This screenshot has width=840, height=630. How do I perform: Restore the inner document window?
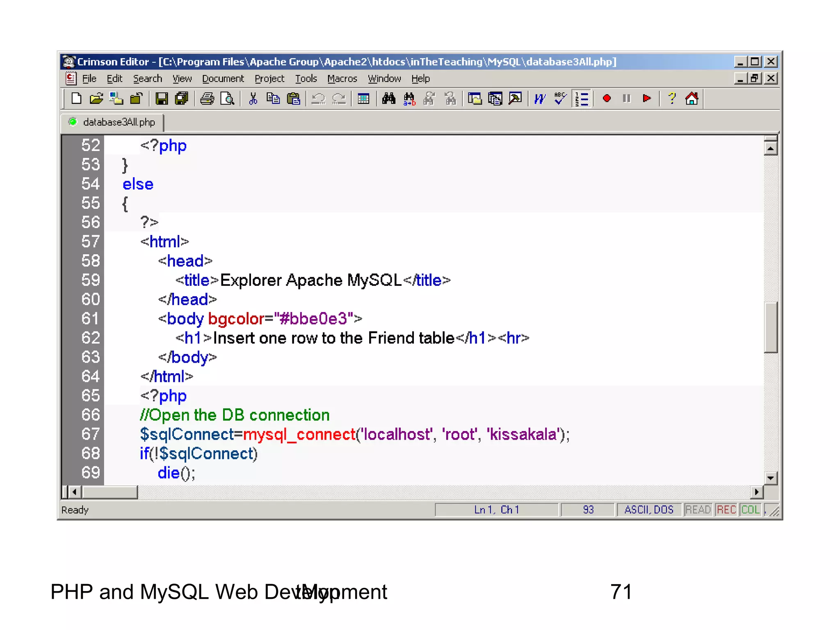(x=755, y=78)
